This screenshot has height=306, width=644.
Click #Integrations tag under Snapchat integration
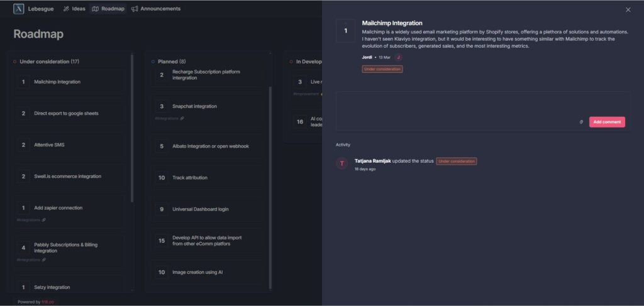(169, 119)
